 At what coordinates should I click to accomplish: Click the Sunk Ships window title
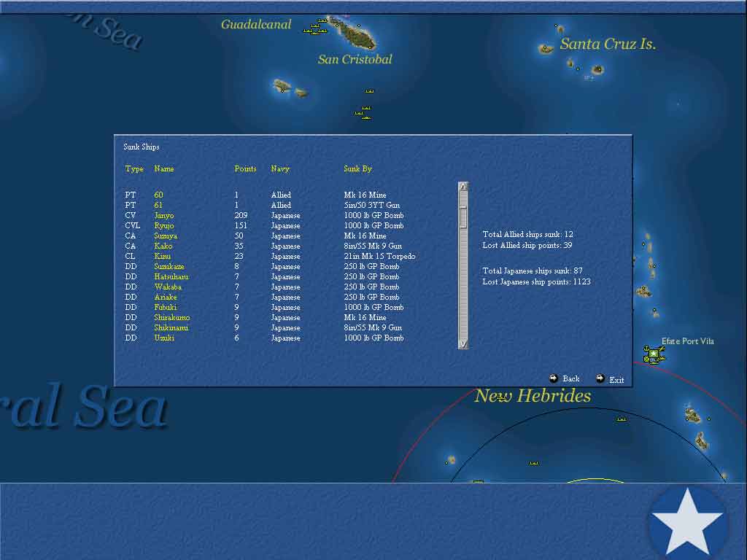coord(142,147)
